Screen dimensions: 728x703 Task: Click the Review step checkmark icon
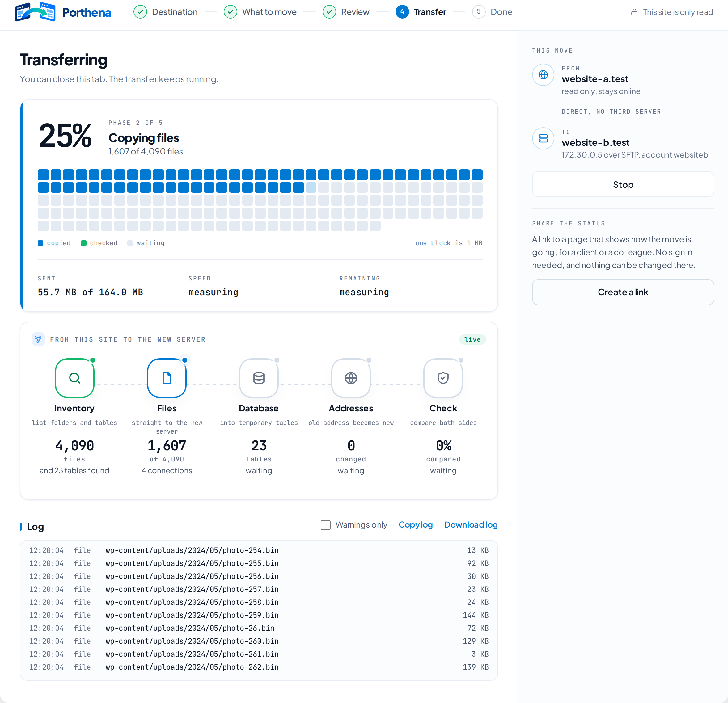329,12
